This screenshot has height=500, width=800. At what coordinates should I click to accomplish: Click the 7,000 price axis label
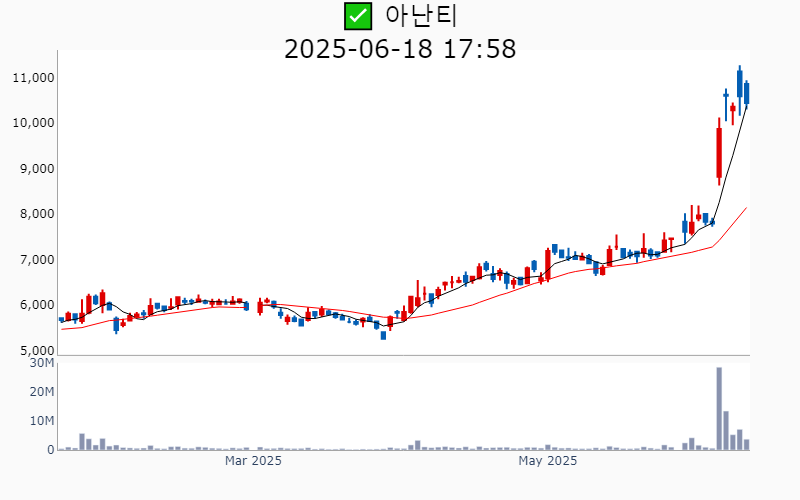[37, 260]
